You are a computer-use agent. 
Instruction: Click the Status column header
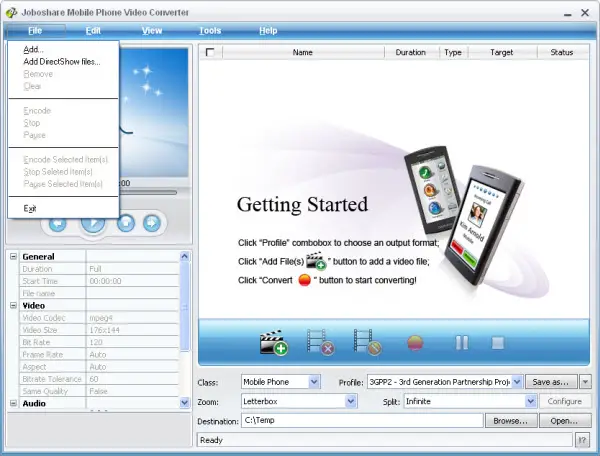pyautogui.click(x=562, y=52)
